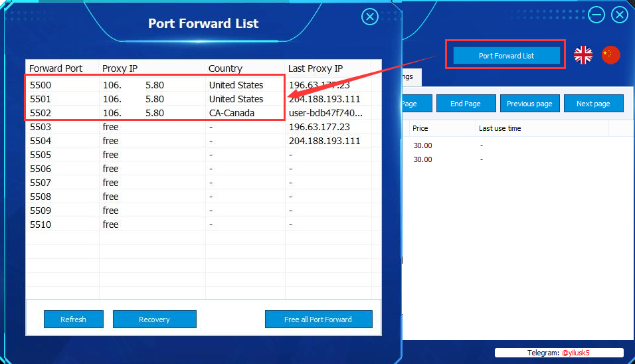
Task: Click 204.188.193.111 in port 5501 row
Action: [324, 99]
